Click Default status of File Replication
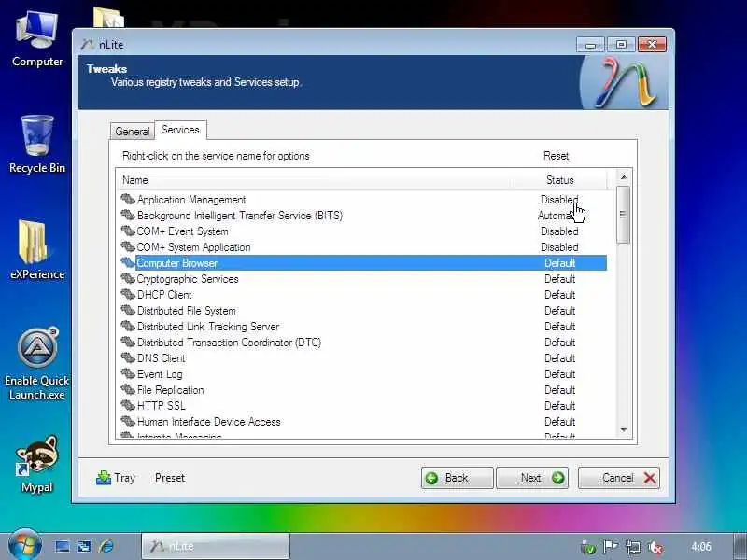Image resolution: width=747 pixels, height=560 pixels. pos(559,390)
